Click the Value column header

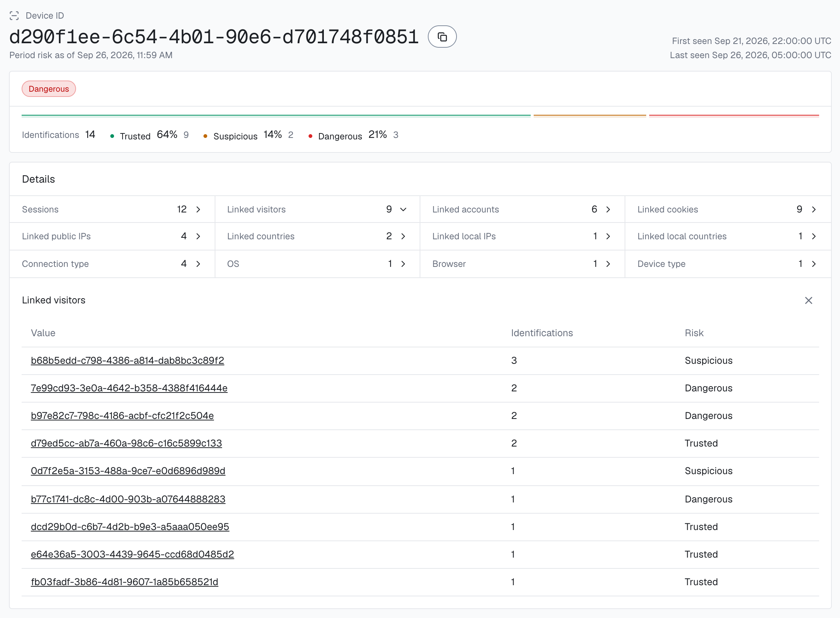(43, 333)
